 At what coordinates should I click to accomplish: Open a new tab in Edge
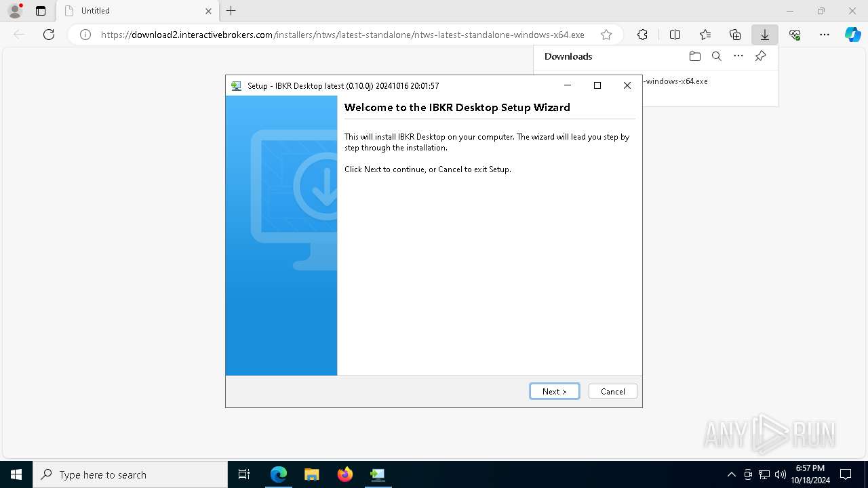[231, 11]
